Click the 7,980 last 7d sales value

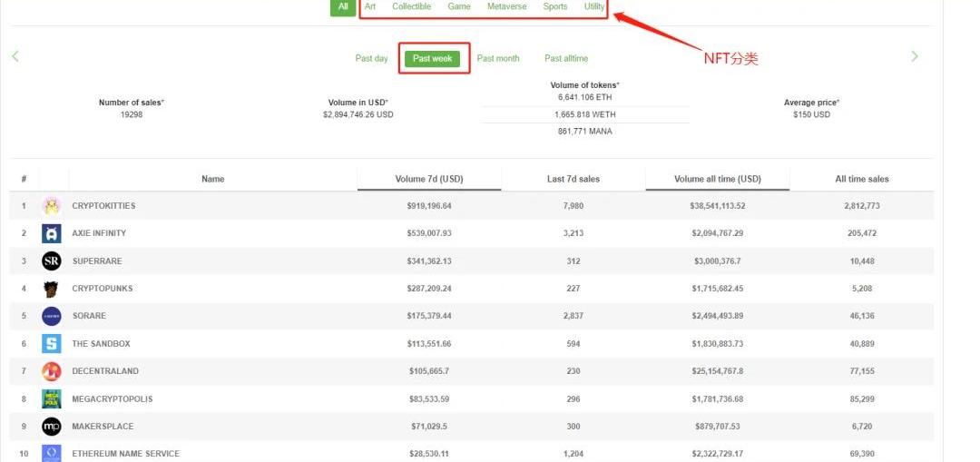point(573,206)
